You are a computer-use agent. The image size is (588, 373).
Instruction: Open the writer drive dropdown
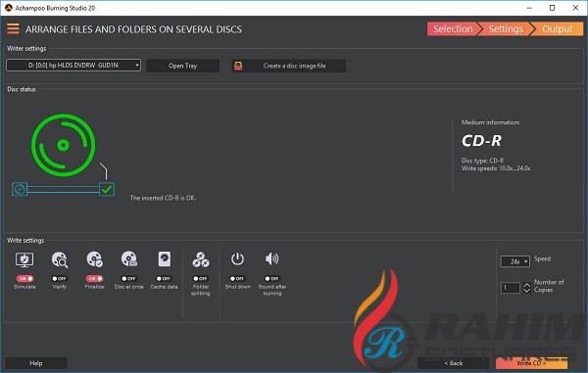(73, 66)
